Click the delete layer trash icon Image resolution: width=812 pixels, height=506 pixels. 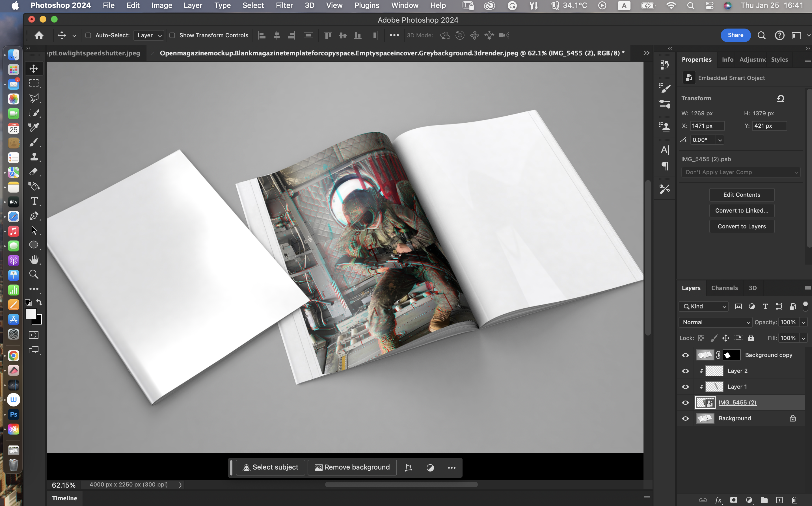pyautogui.click(x=794, y=500)
